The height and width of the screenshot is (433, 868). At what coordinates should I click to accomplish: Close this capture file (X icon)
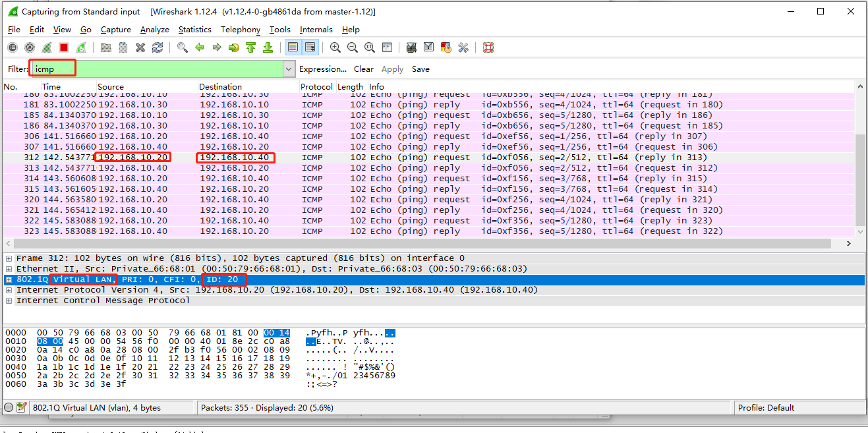[140, 47]
